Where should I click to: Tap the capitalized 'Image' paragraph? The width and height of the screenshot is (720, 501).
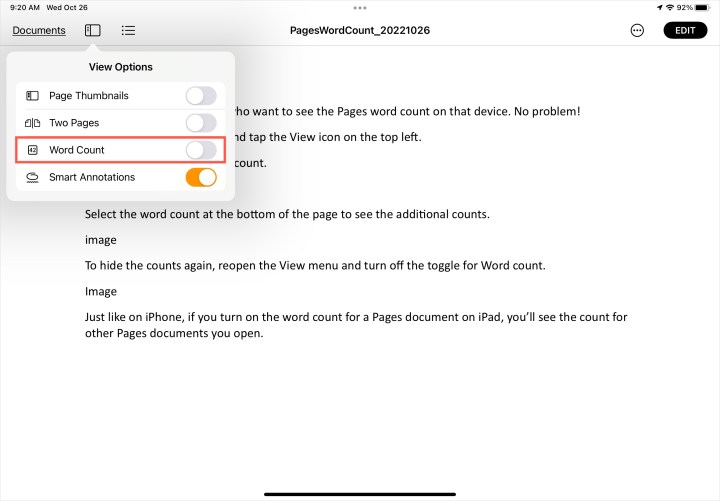pos(101,292)
